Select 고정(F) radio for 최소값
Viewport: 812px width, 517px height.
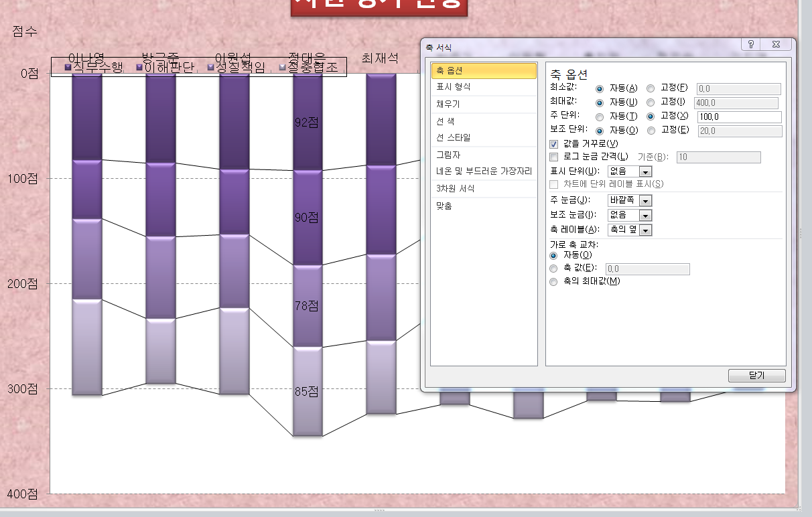tap(651, 88)
